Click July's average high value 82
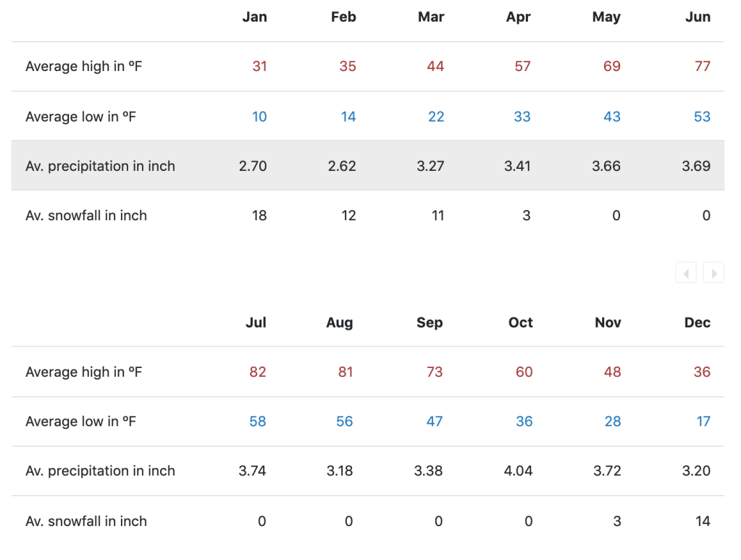The width and height of the screenshot is (741, 560). tap(257, 372)
